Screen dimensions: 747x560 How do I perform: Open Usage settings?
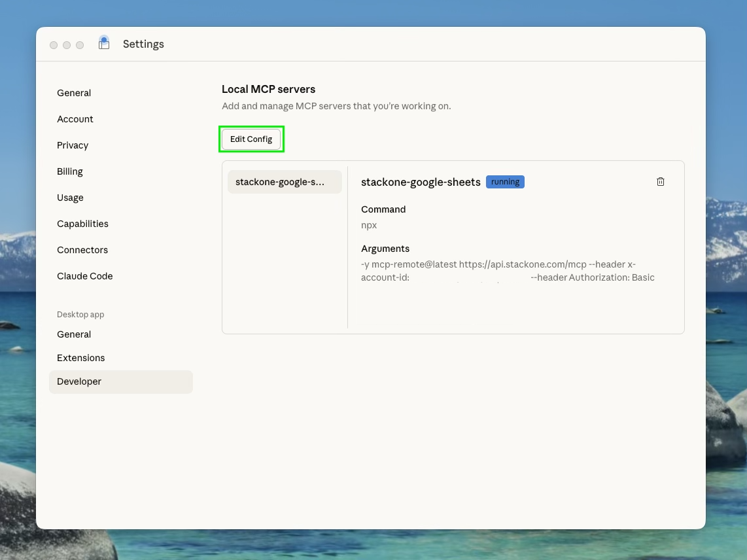70,197
